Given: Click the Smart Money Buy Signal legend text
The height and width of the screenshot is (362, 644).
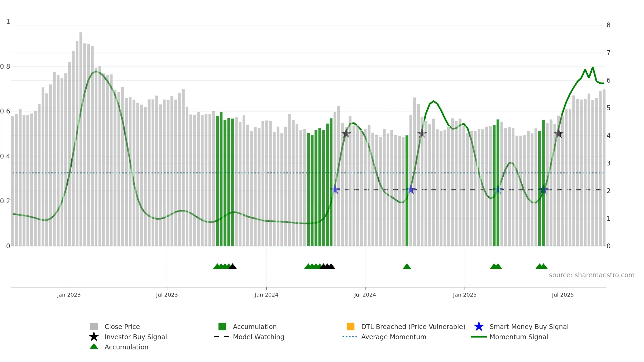Looking at the screenshot, I should point(529,327).
